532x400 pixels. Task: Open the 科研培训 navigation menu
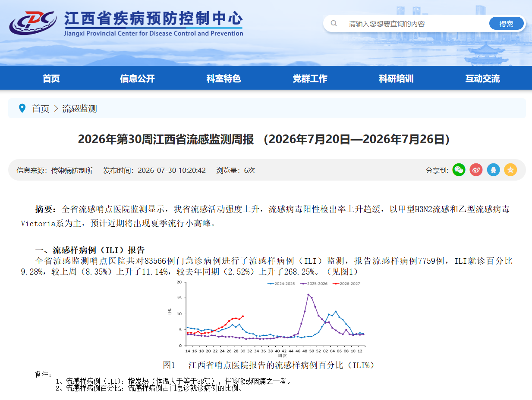coord(396,78)
